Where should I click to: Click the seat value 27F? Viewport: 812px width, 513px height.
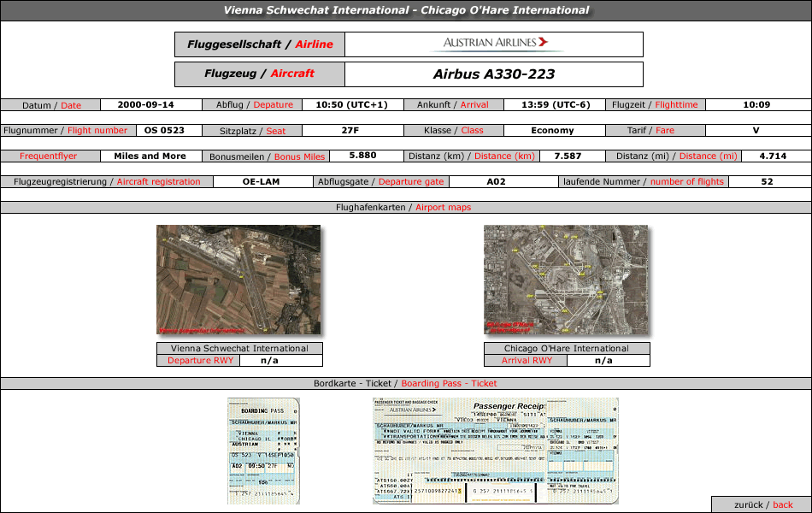(x=350, y=131)
